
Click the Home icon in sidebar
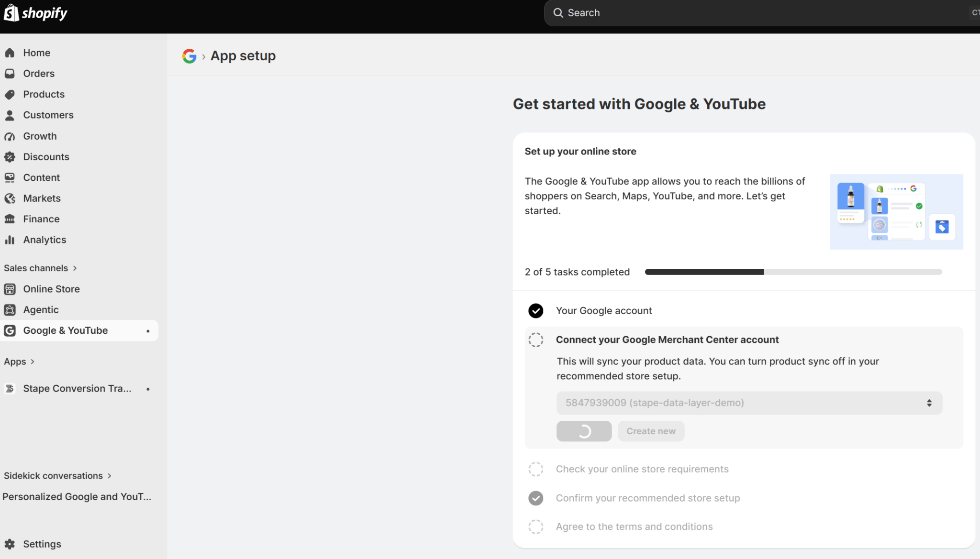(x=10, y=53)
